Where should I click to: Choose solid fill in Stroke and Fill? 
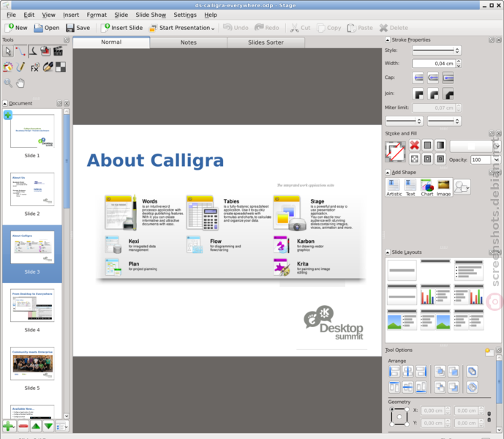click(427, 146)
